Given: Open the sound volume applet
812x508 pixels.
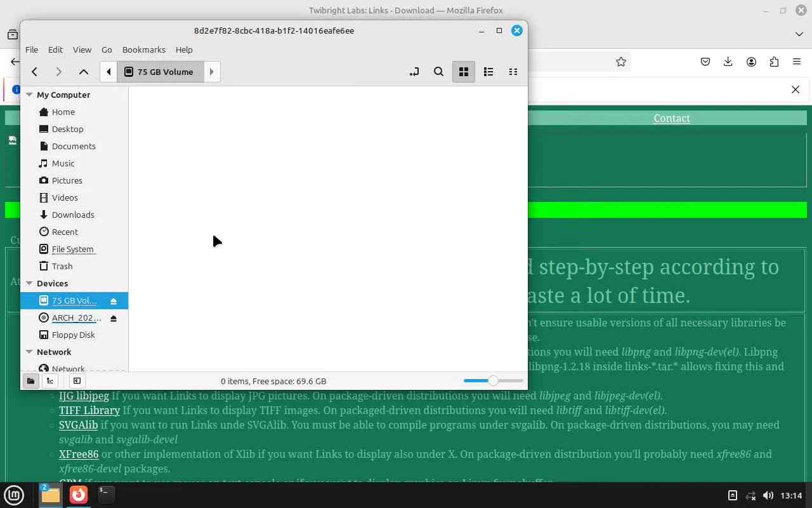Looking at the screenshot, I should 768,495.
